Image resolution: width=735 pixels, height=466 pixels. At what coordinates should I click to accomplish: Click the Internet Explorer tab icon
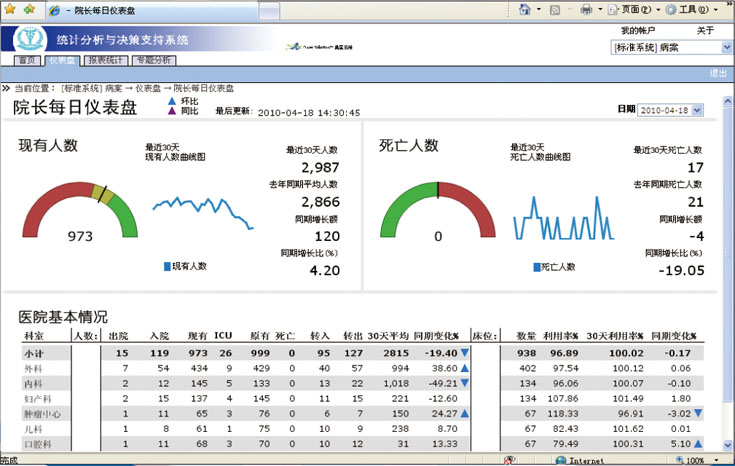pos(54,10)
